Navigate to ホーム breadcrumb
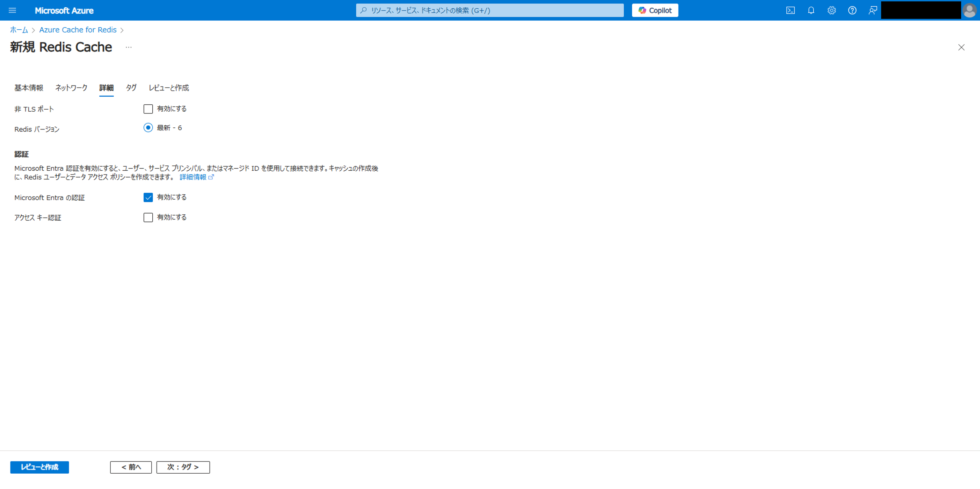The height and width of the screenshot is (489, 980). (x=19, y=30)
